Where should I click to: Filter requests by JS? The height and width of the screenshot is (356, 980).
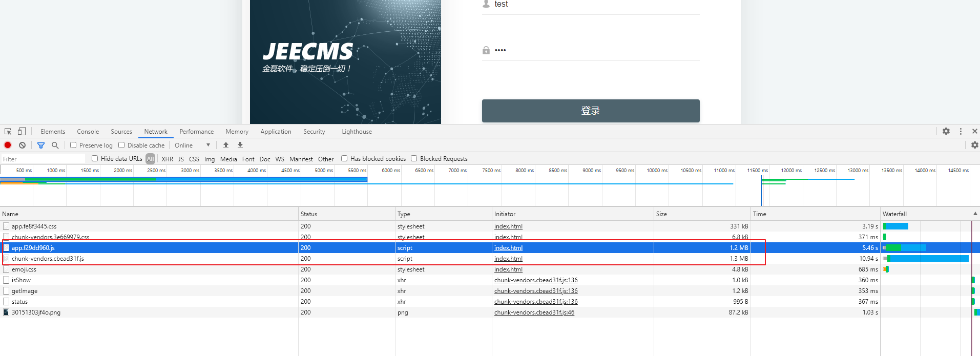pos(181,159)
